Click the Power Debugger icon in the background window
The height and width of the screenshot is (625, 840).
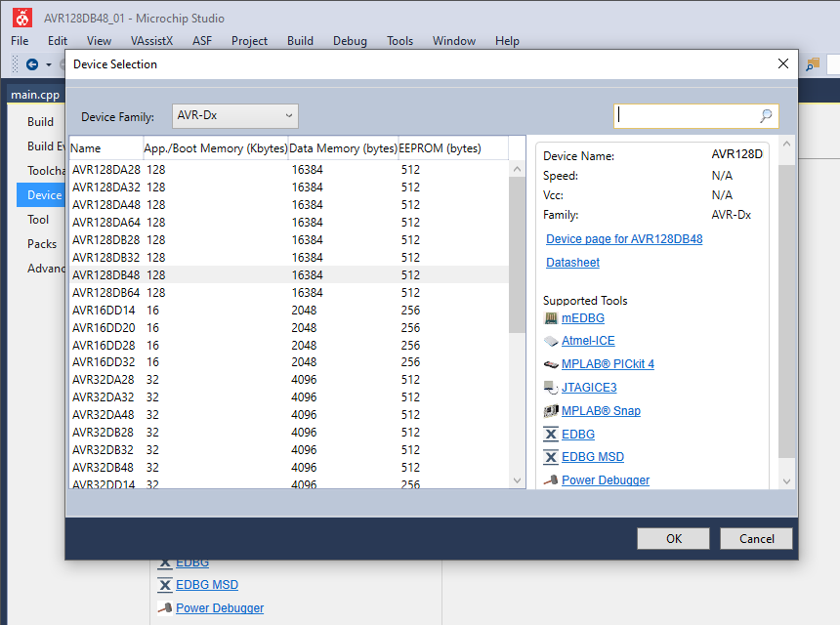click(x=165, y=607)
